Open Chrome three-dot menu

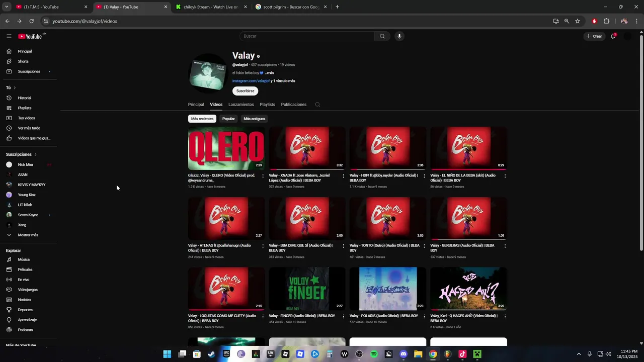click(636, 21)
